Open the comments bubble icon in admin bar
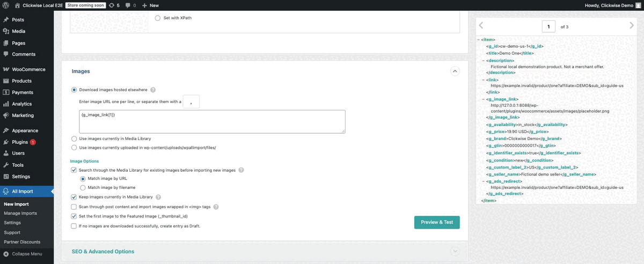This screenshot has height=264, width=644. coord(128,5)
